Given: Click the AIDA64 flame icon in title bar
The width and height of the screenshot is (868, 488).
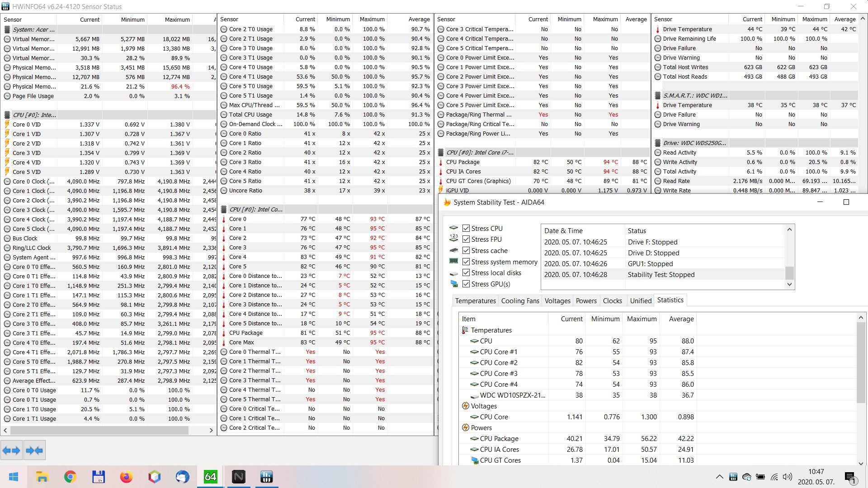Looking at the screenshot, I should (x=447, y=202).
